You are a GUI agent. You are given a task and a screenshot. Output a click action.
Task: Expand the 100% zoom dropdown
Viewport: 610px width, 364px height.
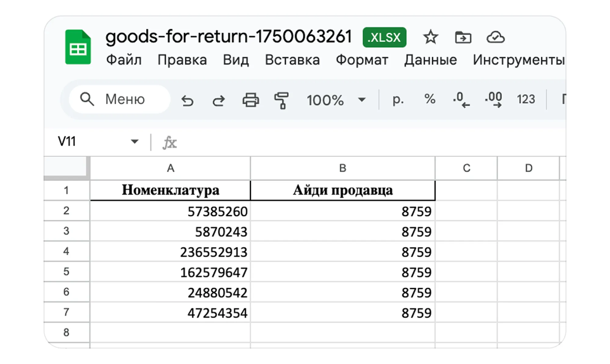point(362,100)
